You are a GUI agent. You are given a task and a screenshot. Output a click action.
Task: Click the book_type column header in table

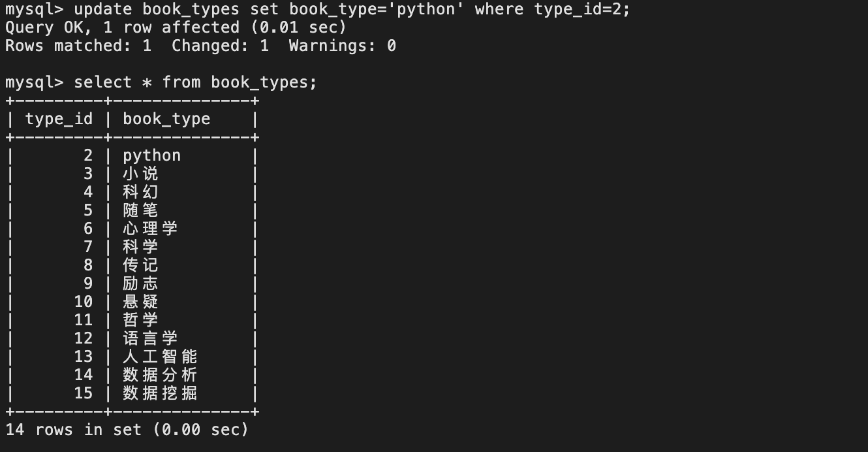click(x=166, y=119)
